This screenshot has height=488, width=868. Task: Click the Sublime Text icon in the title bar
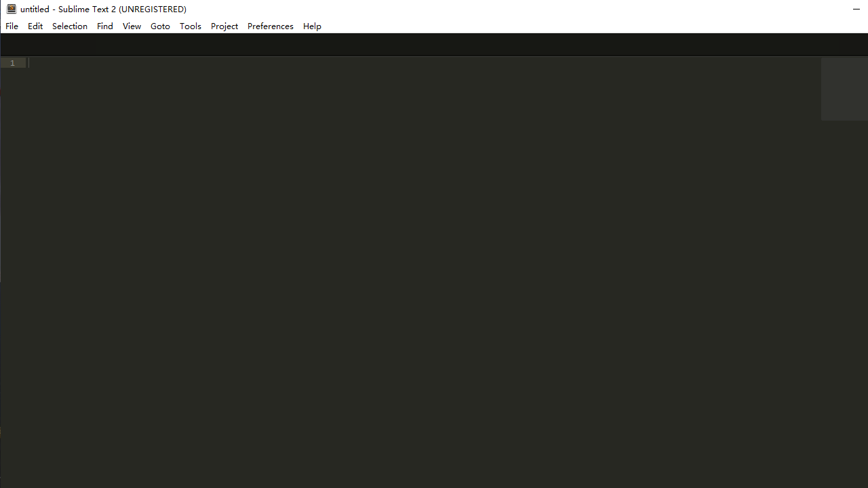pyautogui.click(x=11, y=9)
